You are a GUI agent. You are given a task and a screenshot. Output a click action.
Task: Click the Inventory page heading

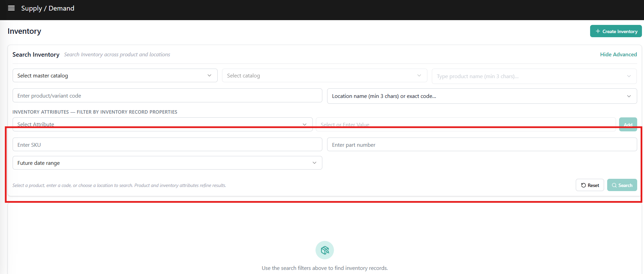(x=24, y=31)
